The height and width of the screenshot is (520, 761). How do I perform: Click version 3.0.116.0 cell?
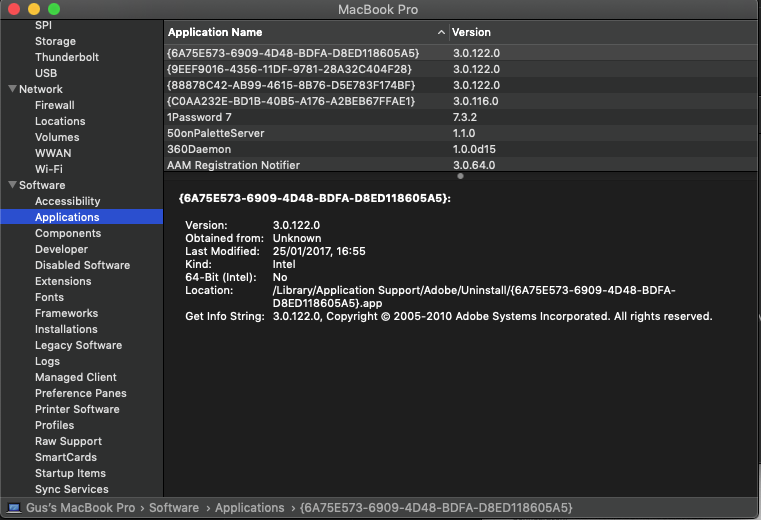[x=476, y=101]
